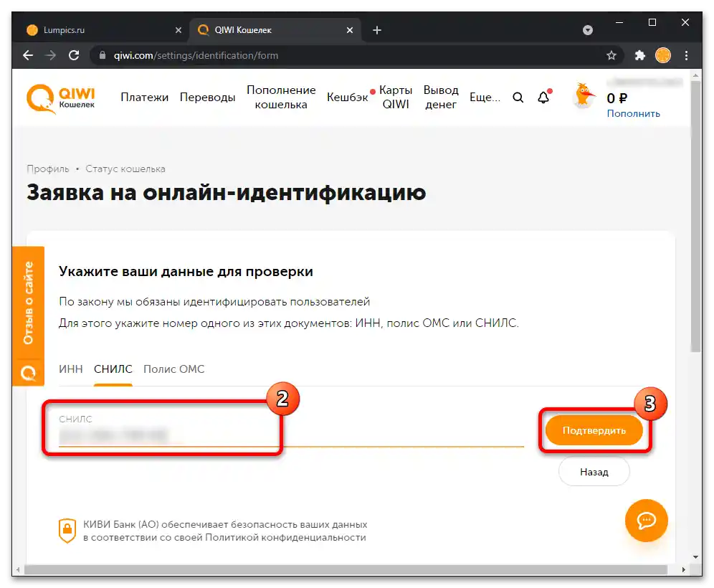Go to Профиль breadcrumb

48,169
